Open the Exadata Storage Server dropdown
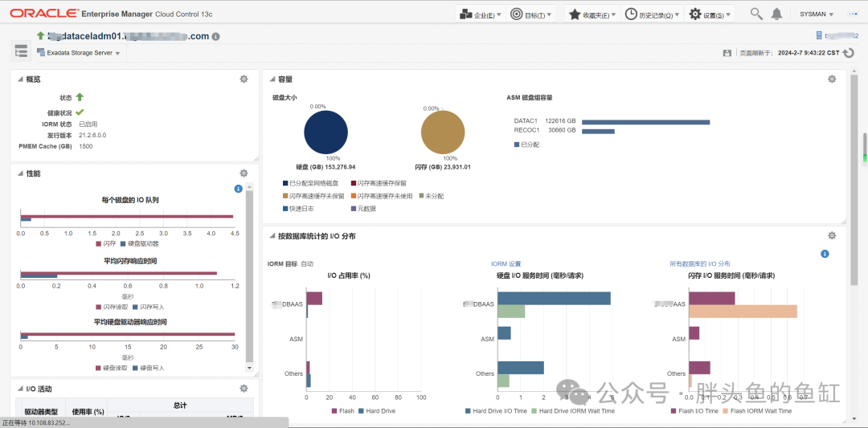Viewport: 868px width, 428px height. coord(79,53)
